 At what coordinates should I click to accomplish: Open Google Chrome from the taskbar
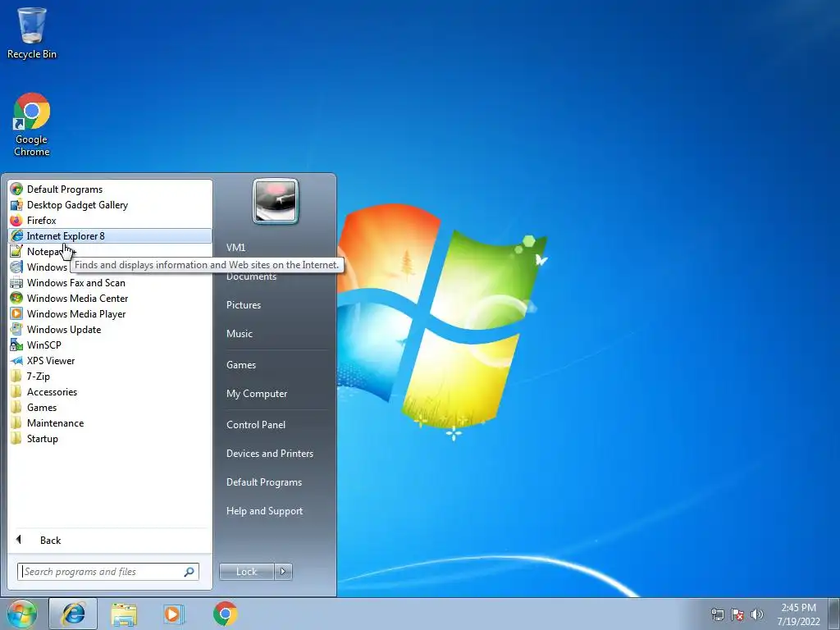pyautogui.click(x=225, y=614)
